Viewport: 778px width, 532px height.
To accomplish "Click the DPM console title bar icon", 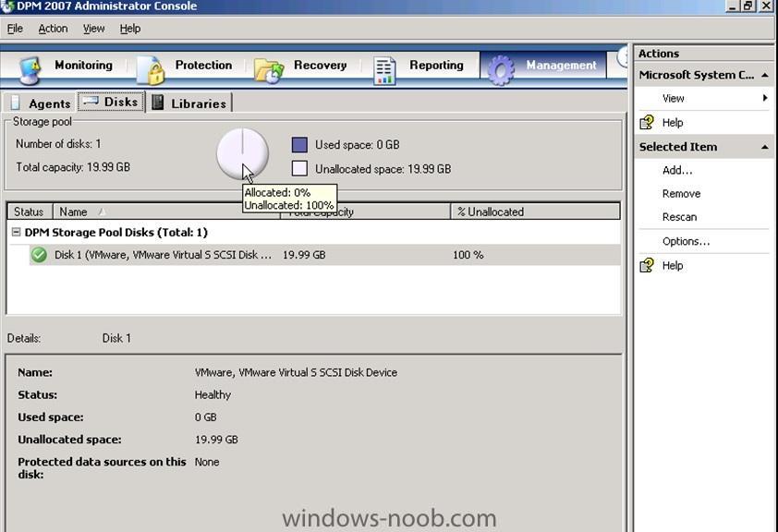I will coord(7,6).
